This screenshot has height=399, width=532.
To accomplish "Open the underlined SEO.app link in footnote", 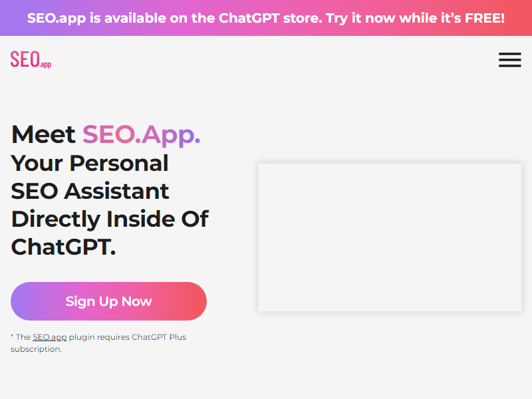I will pos(50,337).
